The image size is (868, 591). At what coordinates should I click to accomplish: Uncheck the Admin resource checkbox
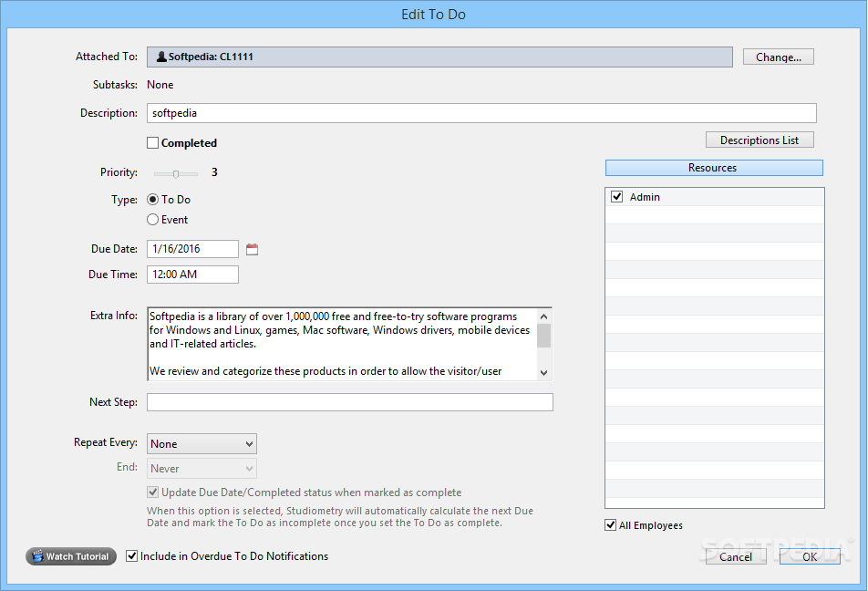[616, 197]
